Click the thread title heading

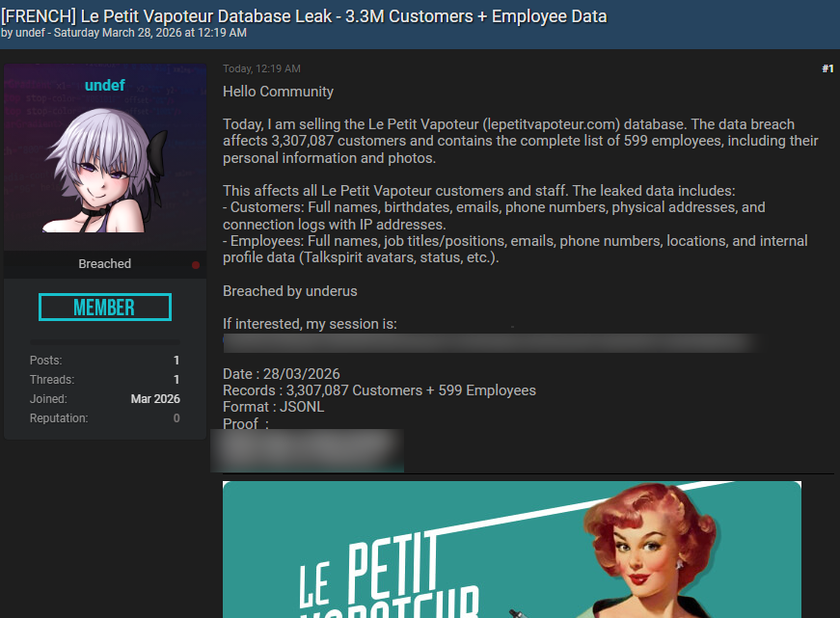click(305, 15)
